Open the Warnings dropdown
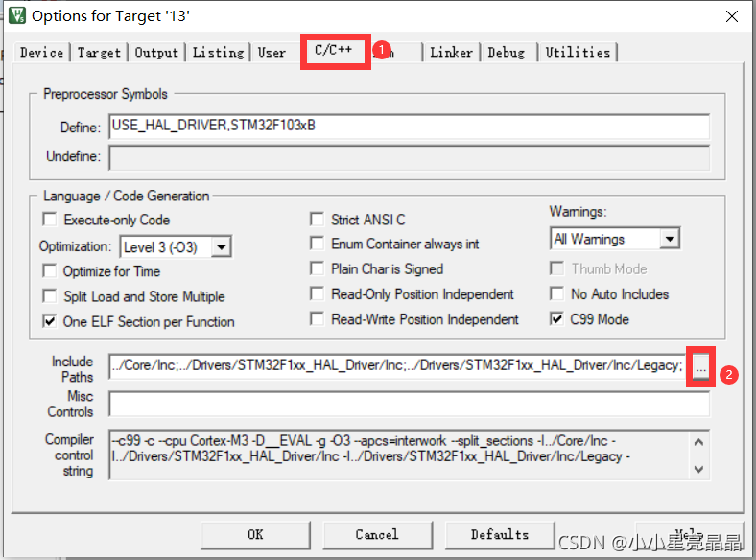 pyautogui.click(x=670, y=239)
